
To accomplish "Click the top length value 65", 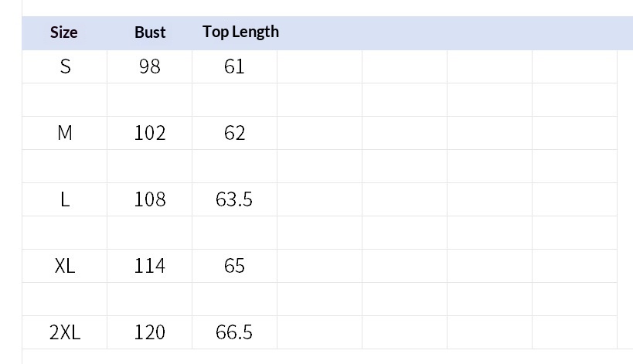I will point(234,266).
